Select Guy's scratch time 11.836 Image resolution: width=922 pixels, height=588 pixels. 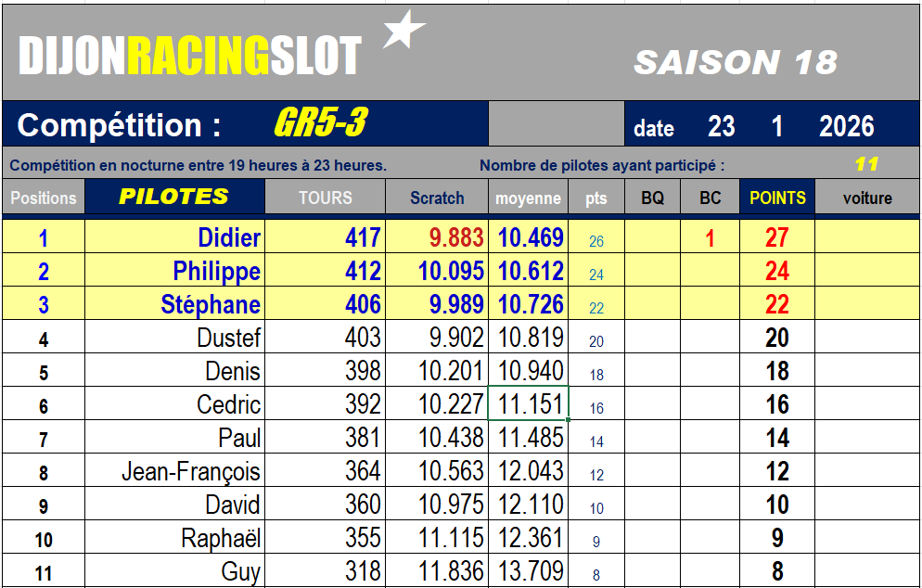tap(451, 572)
